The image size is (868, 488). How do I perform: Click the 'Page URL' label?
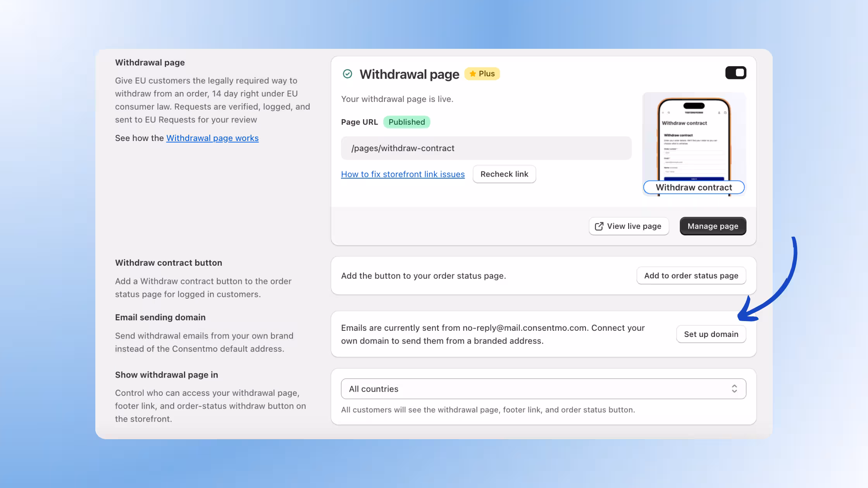tap(359, 122)
